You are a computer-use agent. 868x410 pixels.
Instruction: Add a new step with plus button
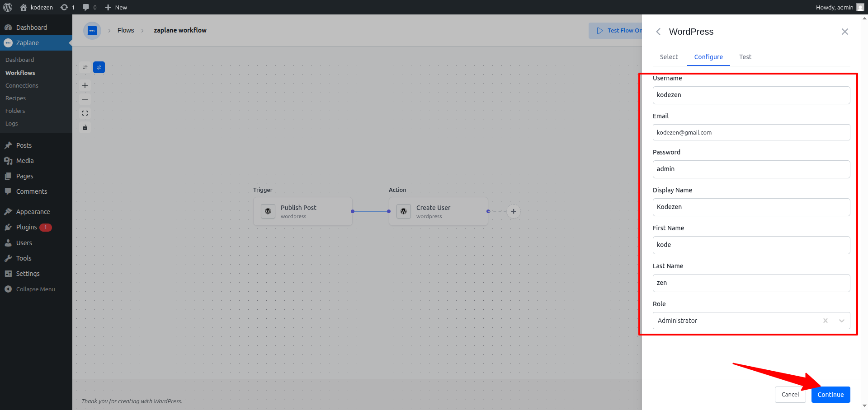(x=514, y=211)
